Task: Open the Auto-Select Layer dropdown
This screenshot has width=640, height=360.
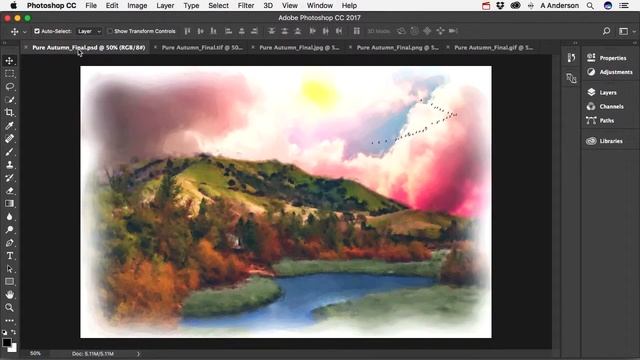Action: pyautogui.click(x=89, y=31)
